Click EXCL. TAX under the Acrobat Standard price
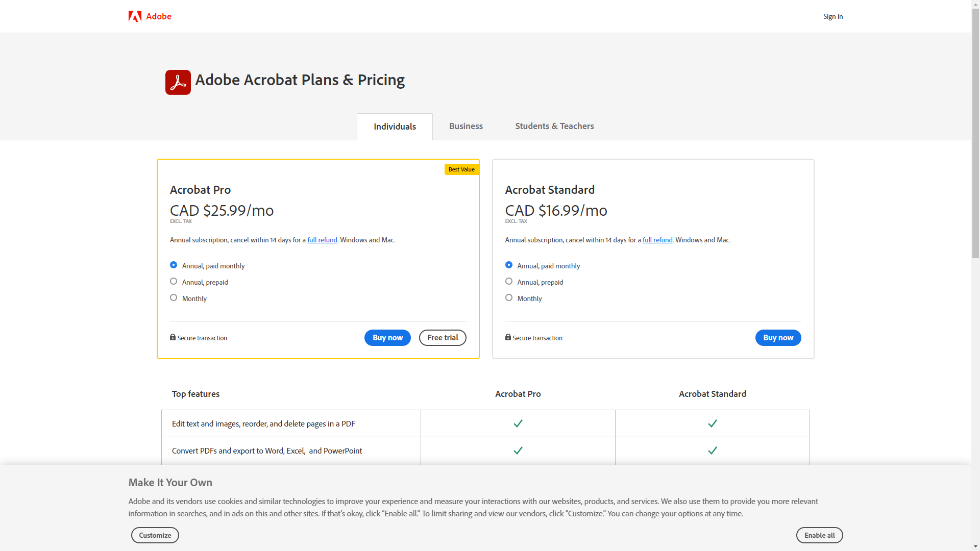Image resolution: width=980 pixels, height=551 pixels. [x=516, y=221]
